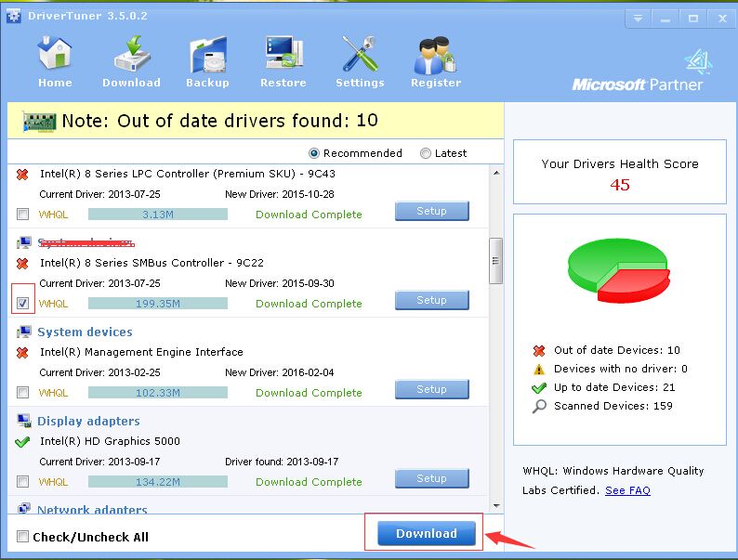Click warning icon next to Devices with no driver

pos(539,369)
